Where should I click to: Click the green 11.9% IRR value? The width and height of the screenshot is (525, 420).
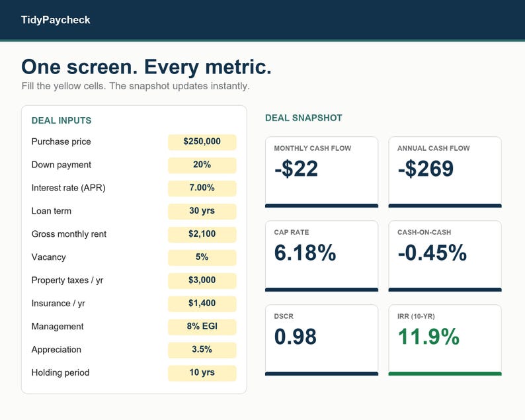[x=428, y=337]
